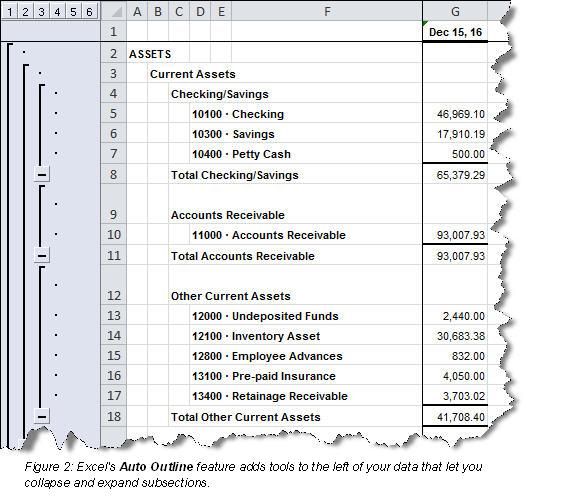Select row 11 header
580x501 pixels.
tap(114, 255)
